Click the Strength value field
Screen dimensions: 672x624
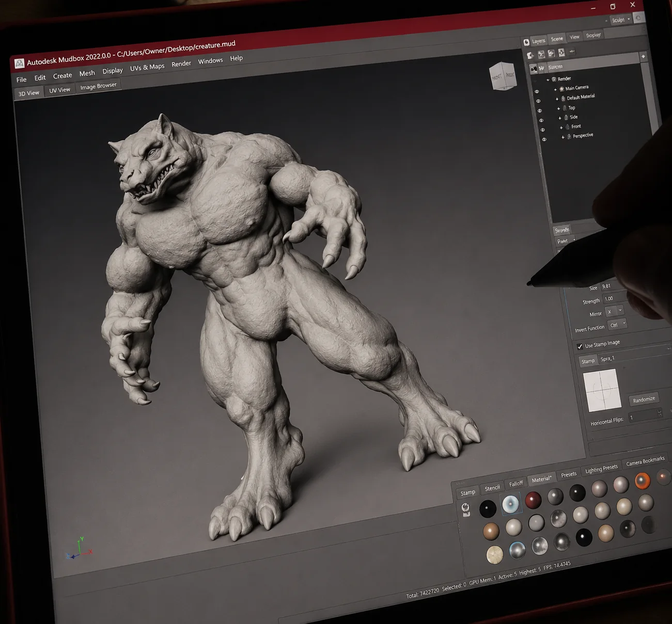click(x=616, y=298)
